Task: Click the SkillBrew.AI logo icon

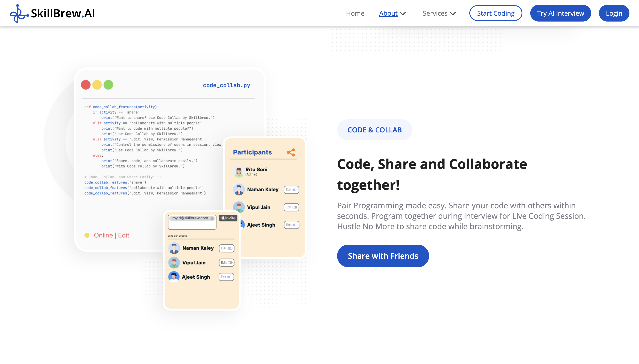Action: click(x=19, y=13)
